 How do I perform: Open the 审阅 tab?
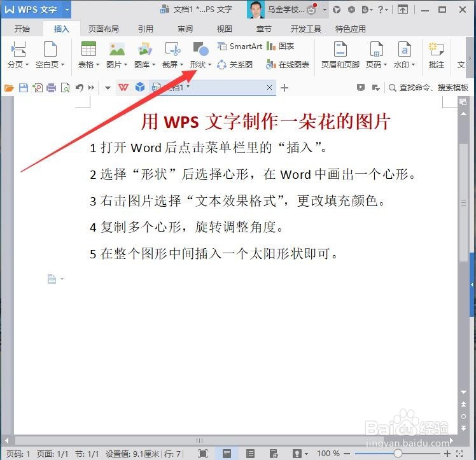pos(185,29)
